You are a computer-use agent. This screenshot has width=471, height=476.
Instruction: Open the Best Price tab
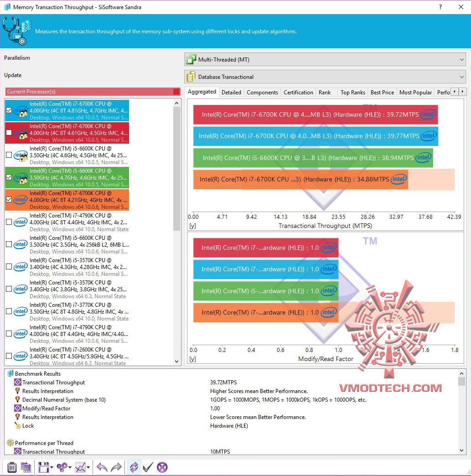click(382, 92)
